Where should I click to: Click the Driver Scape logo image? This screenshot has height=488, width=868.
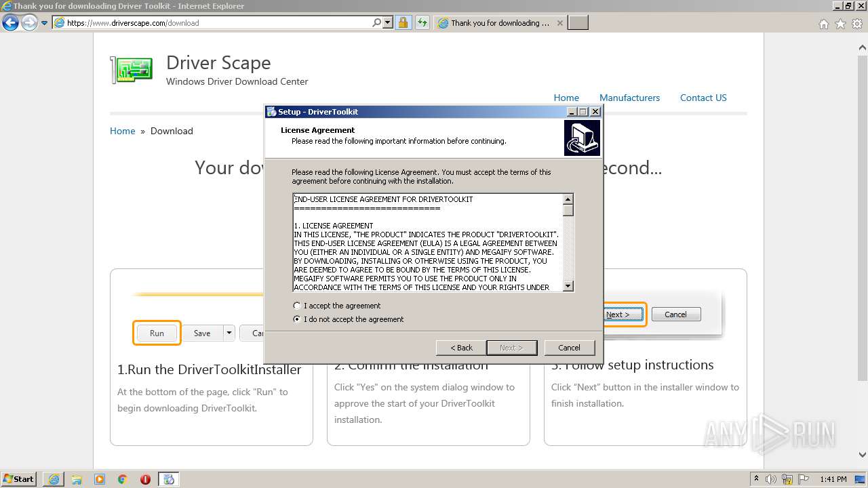tap(132, 70)
